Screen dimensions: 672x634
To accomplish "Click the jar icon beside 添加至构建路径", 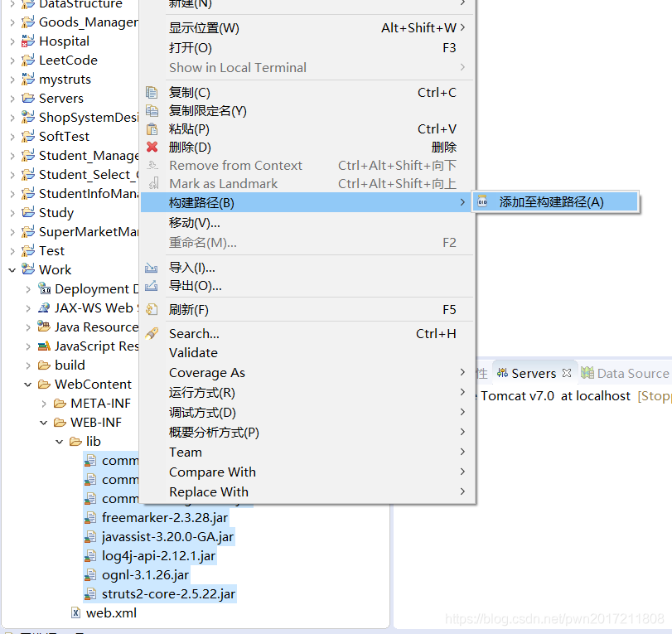I will click(x=482, y=201).
